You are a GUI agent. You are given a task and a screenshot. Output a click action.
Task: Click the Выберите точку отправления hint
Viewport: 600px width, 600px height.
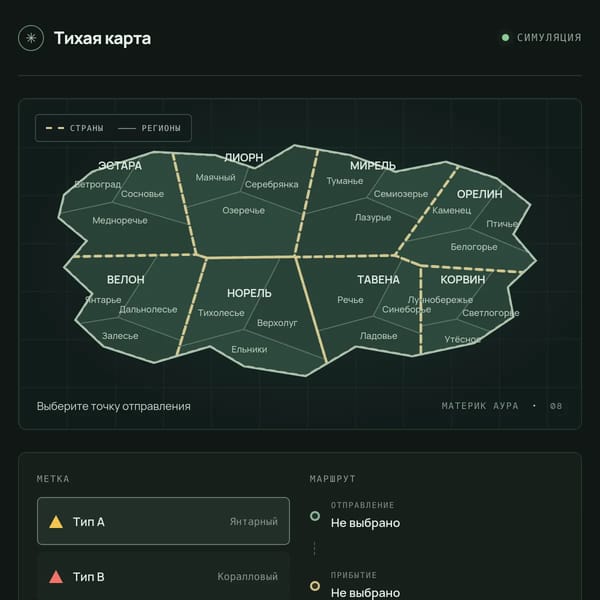point(114,406)
